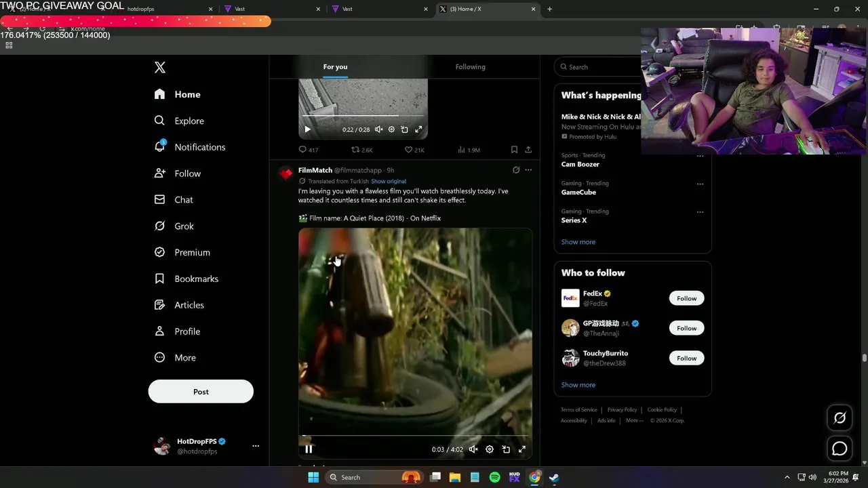
Task: Click Show more under Who to follow
Action: [x=578, y=385]
